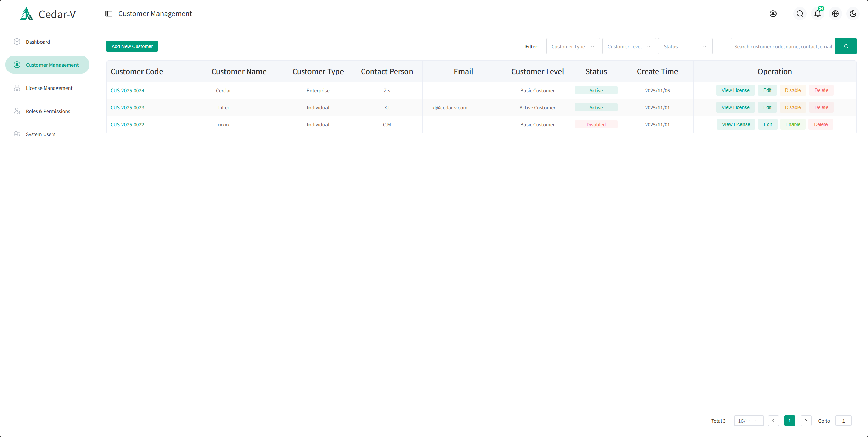Open the Customer Type filter dropdown
This screenshot has width=868, height=437.
tap(573, 46)
